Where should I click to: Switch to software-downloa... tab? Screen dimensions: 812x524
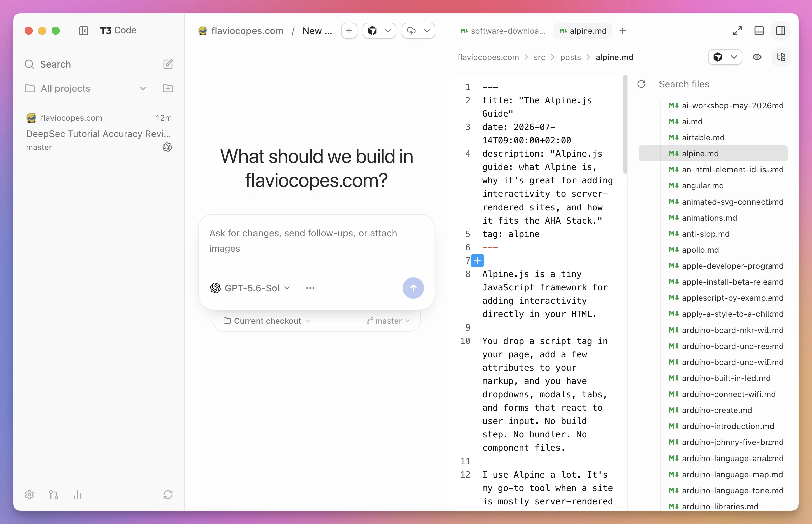(x=503, y=31)
